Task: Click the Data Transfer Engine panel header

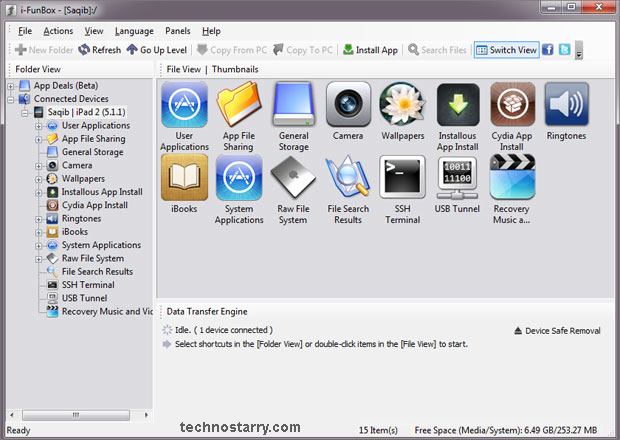Action: pyautogui.click(x=207, y=312)
